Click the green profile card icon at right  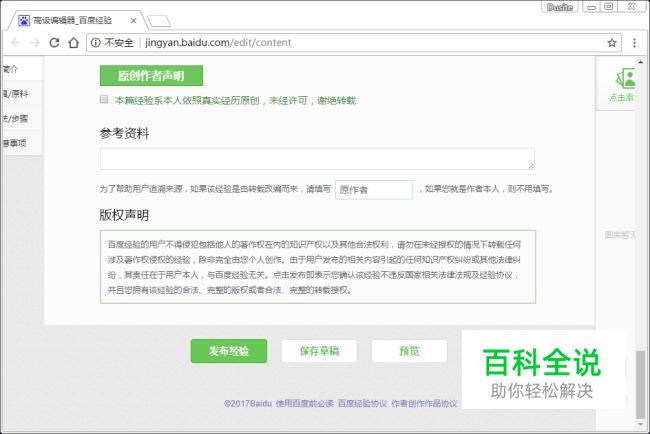pyautogui.click(x=625, y=78)
